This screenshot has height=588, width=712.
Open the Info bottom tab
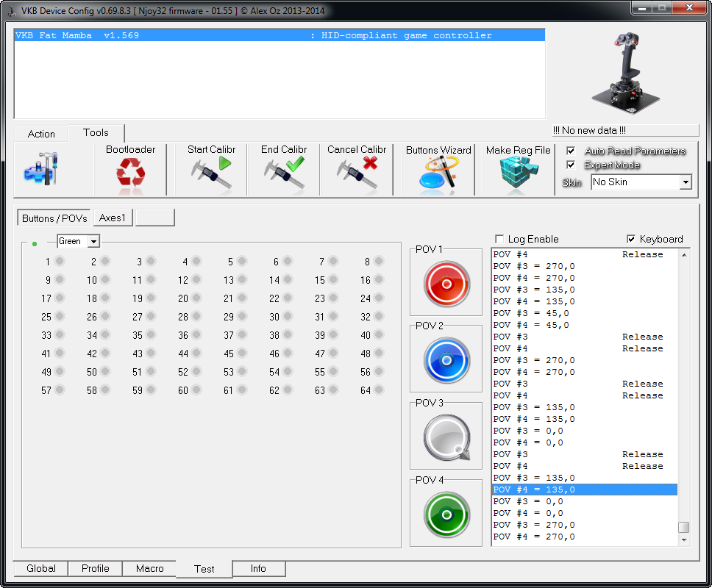click(x=258, y=568)
